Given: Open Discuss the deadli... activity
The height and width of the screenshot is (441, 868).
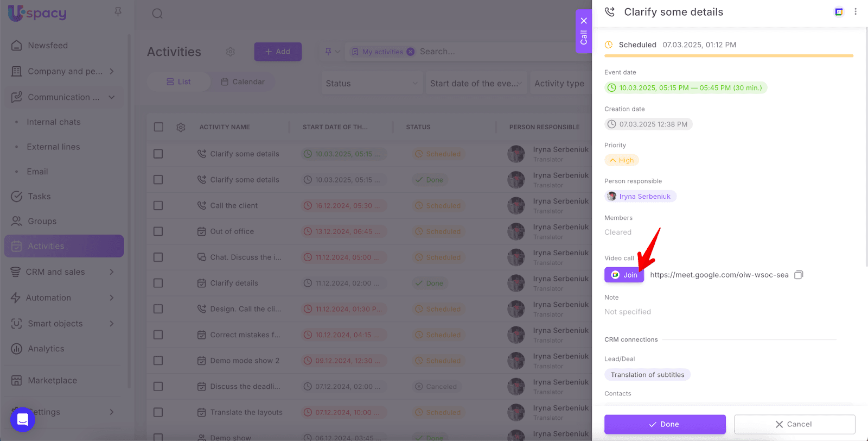Looking at the screenshot, I should (x=245, y=387).
